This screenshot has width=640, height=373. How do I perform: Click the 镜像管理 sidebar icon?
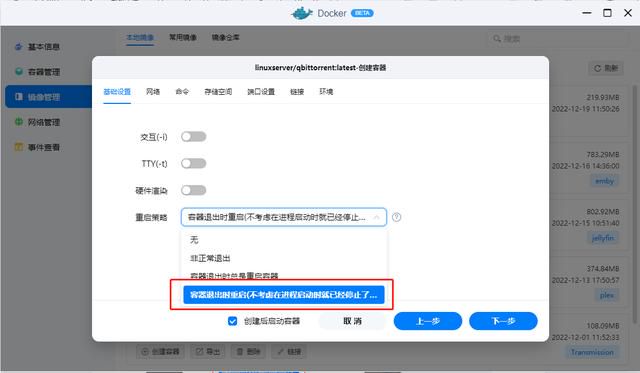coord(18,97)
